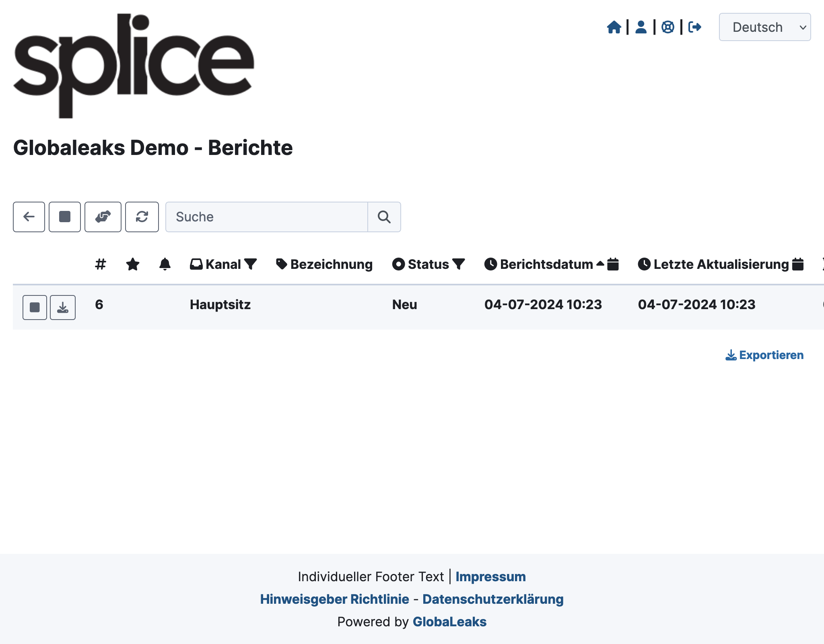
Task: Click the user profile icon
Action: pyautogui.click(x=640, y=27)
